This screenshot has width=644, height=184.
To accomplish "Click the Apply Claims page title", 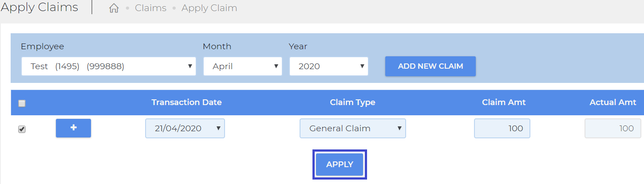I will 39,8.
